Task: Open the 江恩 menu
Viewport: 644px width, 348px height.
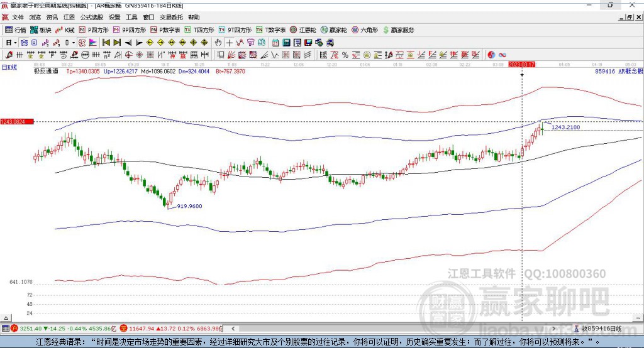Action: 69,18
